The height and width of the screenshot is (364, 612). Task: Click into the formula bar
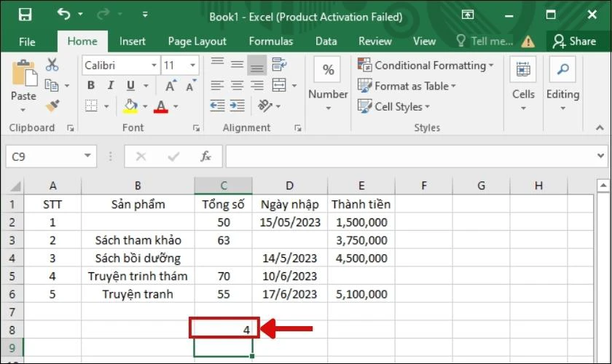(409, 157)
